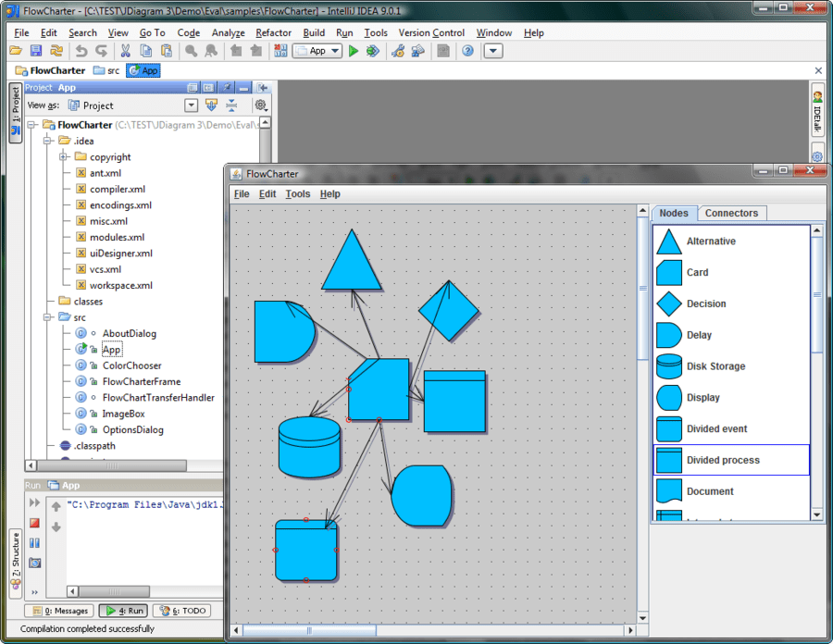
Task: Run the App configuration with the green arrow
Action: click(x=354, y=51)
